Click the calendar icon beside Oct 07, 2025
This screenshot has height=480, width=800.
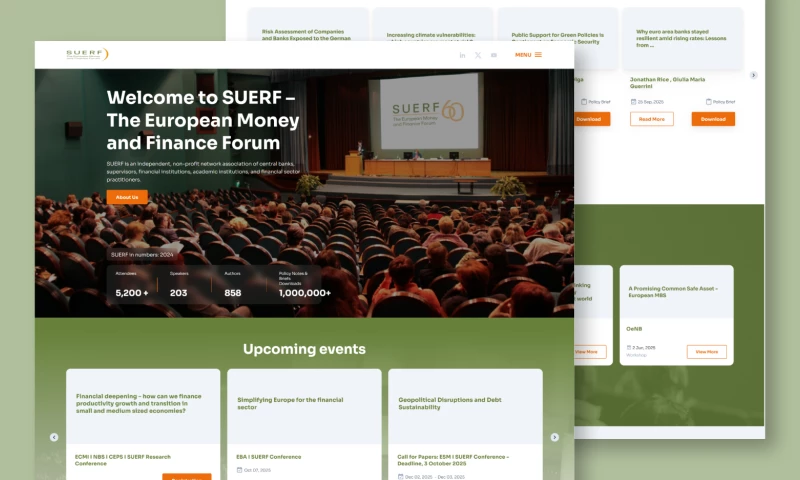coord(239,470)
